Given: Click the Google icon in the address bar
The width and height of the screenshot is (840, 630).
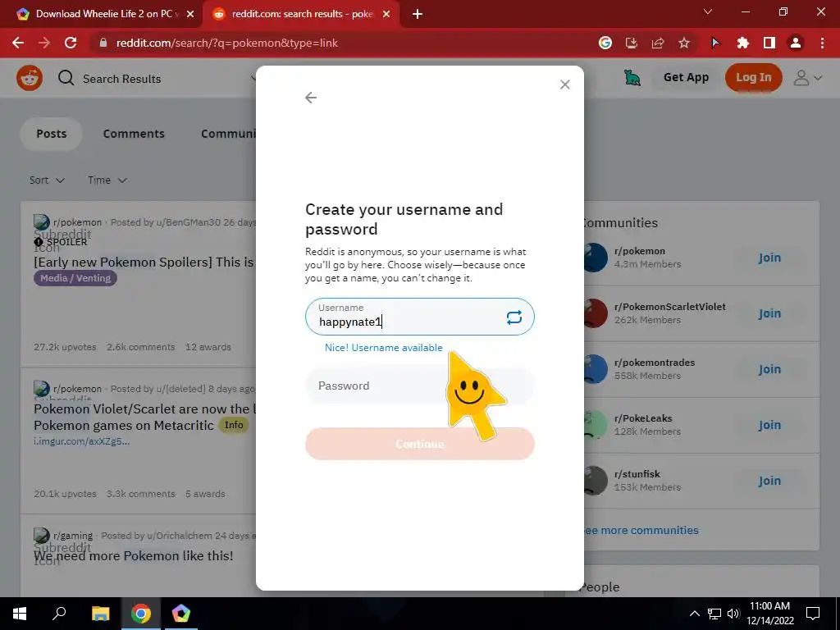Looking at the screenshot, I should (605, 43).
